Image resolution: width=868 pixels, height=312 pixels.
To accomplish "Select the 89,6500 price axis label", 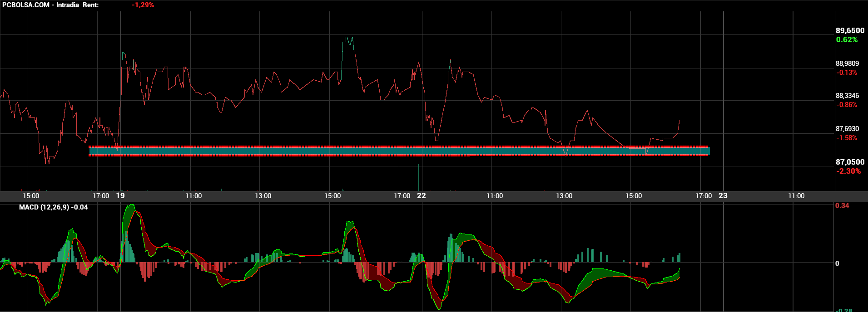I will [x=850, y=30].
